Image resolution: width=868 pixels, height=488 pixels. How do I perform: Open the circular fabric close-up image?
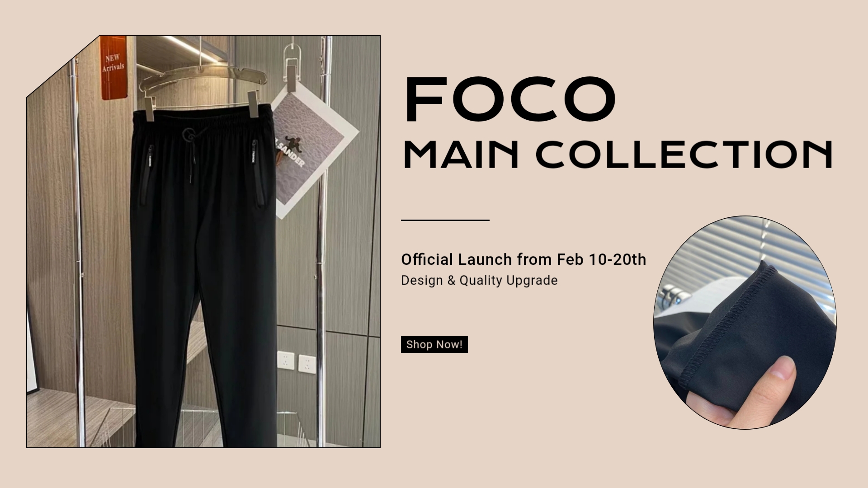tap(745, 322)
